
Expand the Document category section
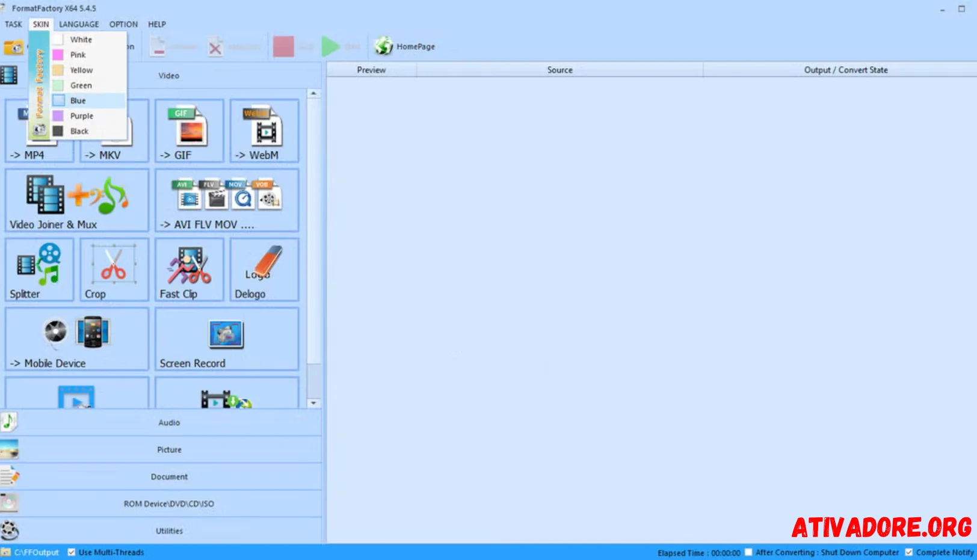click(161, 476)
